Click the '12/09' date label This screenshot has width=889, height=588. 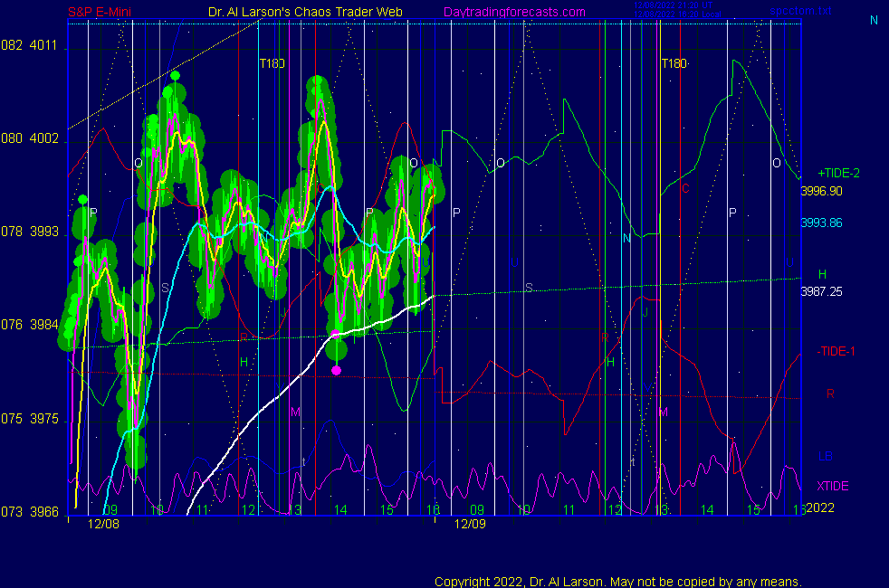click(470, 524)
